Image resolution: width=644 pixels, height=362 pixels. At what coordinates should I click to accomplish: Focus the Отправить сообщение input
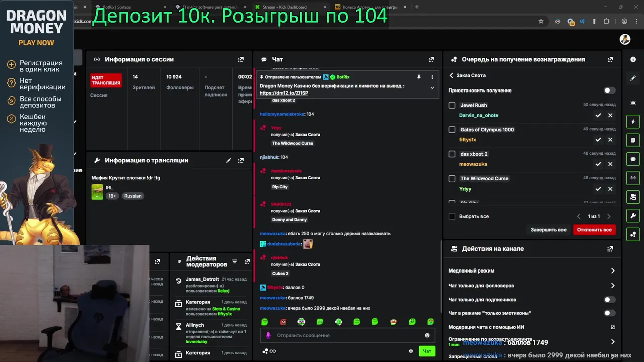click(x=347, y=335)
